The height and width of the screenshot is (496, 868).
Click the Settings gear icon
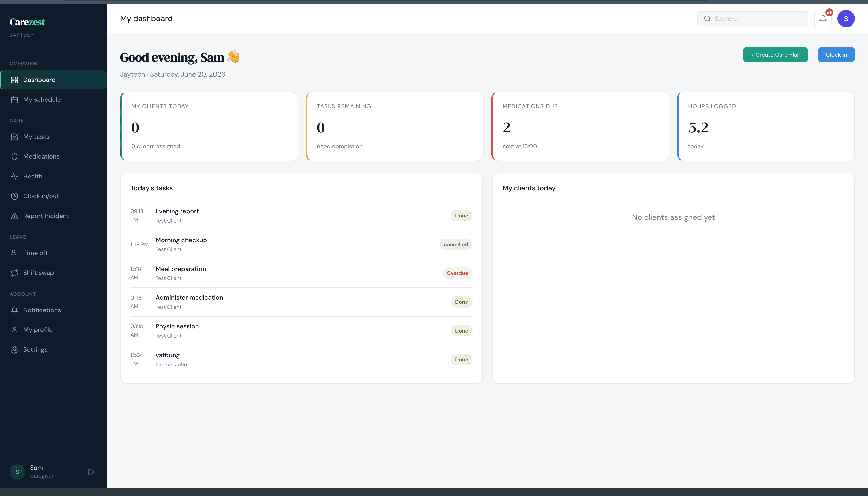(14, 349)
